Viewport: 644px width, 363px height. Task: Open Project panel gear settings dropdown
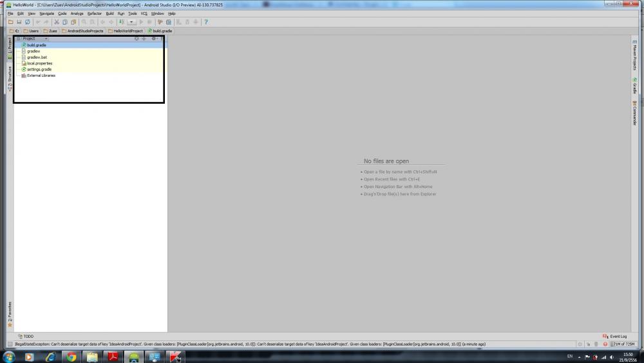[155, 39]
